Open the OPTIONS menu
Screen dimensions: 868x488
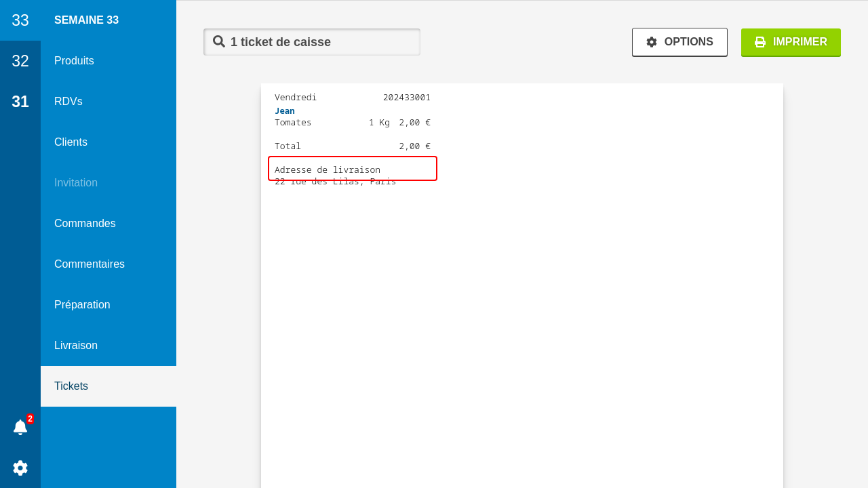[679, 42]
